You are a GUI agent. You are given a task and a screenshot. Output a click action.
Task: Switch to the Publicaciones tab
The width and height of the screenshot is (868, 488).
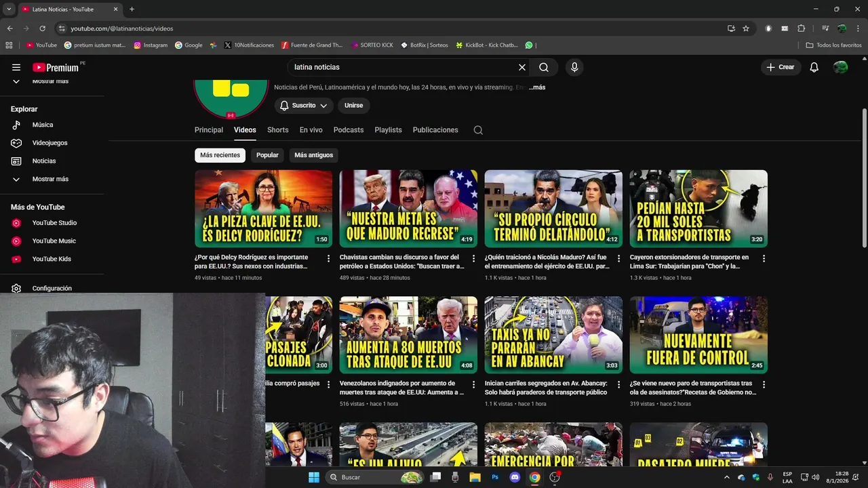[x=435, y=130]
